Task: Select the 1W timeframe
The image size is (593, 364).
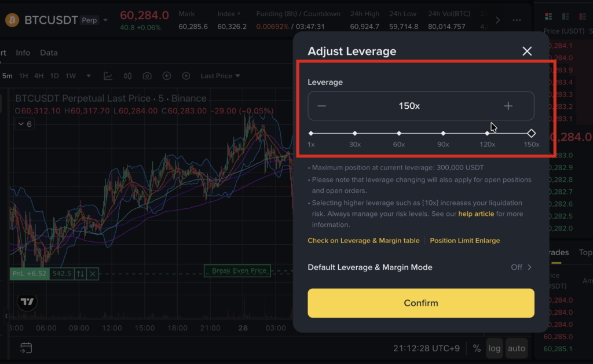Action: [x=71, y=76]
